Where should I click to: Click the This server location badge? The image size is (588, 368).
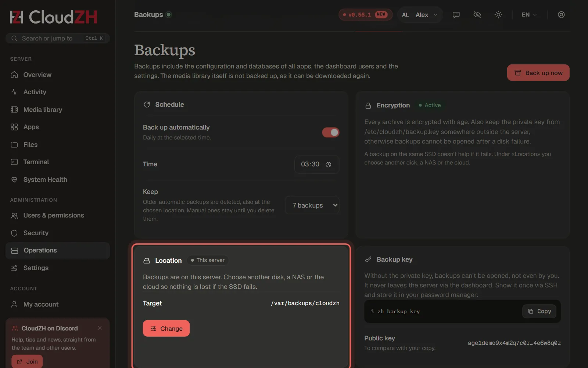[208, 260]
